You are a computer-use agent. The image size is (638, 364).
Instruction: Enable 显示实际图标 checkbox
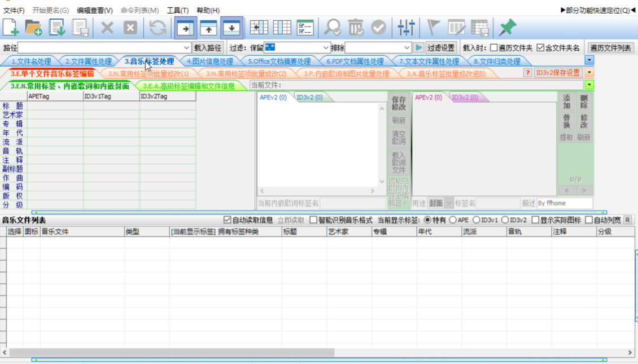click(535, 220)
